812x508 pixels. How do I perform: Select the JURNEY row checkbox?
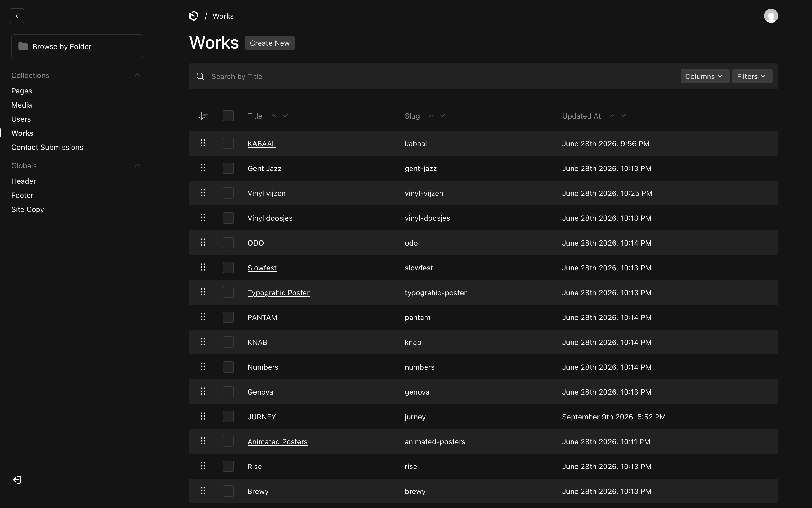point(228,417)
